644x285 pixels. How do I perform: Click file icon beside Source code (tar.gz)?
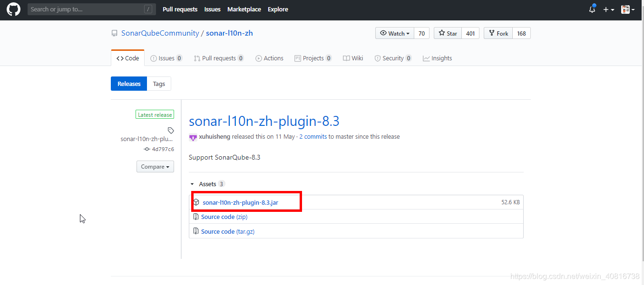(x=196, y=231)
